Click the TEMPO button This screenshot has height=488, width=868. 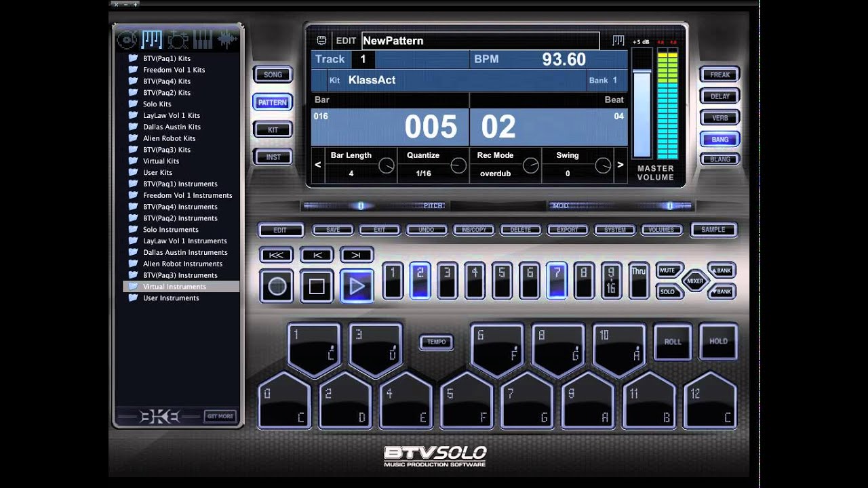(x=436, y=342)
